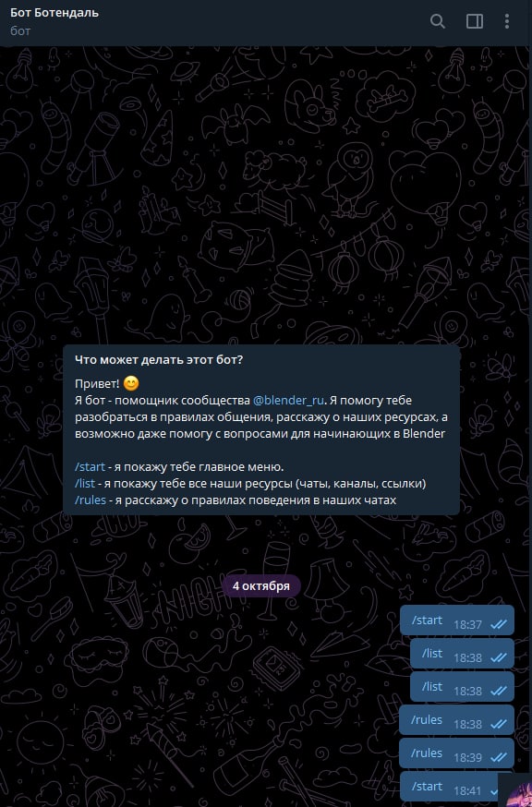Open the @blender_ru community link
Image resolution: width=532 pixels, height=807 pixels.
288,401
